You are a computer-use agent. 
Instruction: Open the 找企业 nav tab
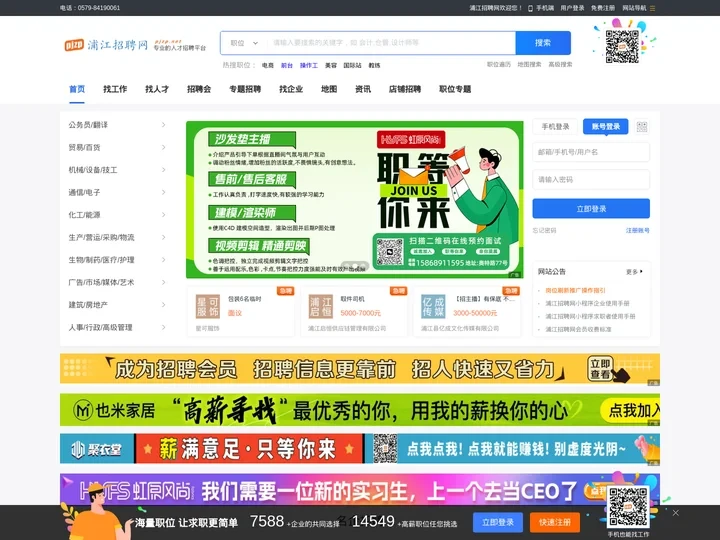(291, 89)
